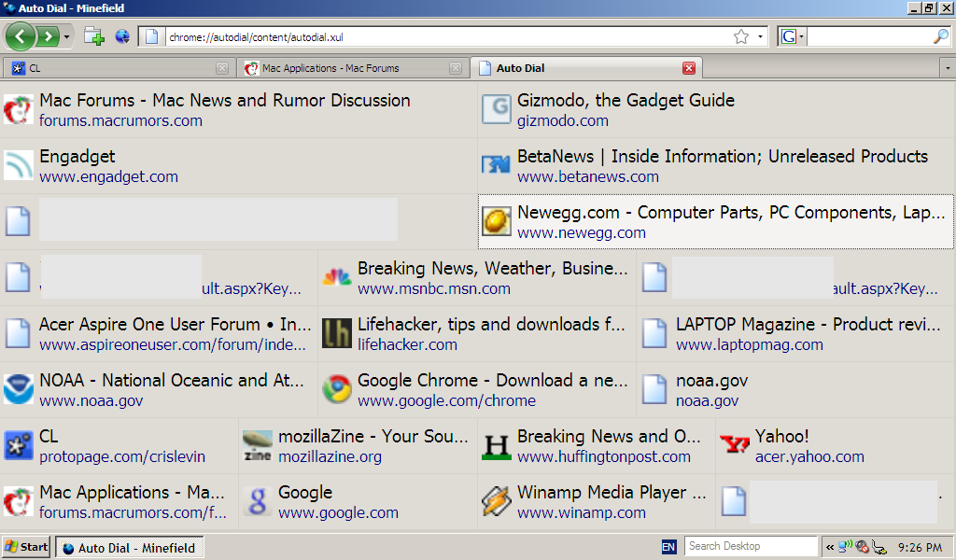The height and width of the screenshot is (560, 956).
Task: Open the Google search engine selector
Action: click(x=792, y=36)
